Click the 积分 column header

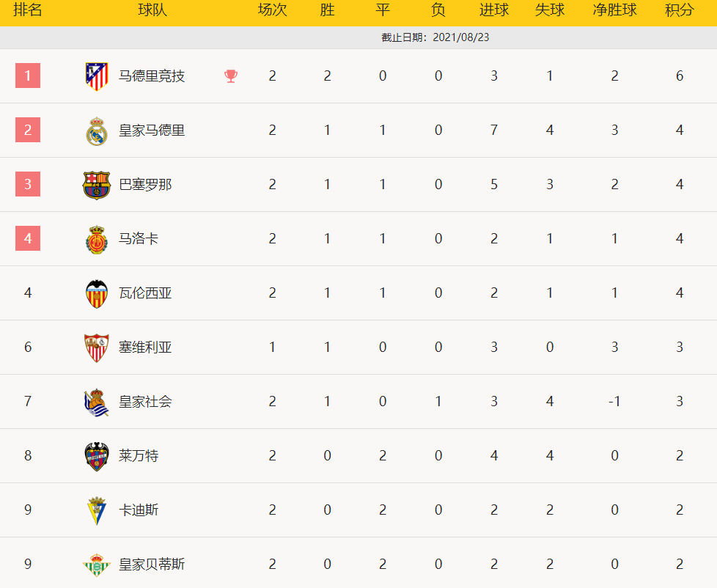tap(680, 10)
